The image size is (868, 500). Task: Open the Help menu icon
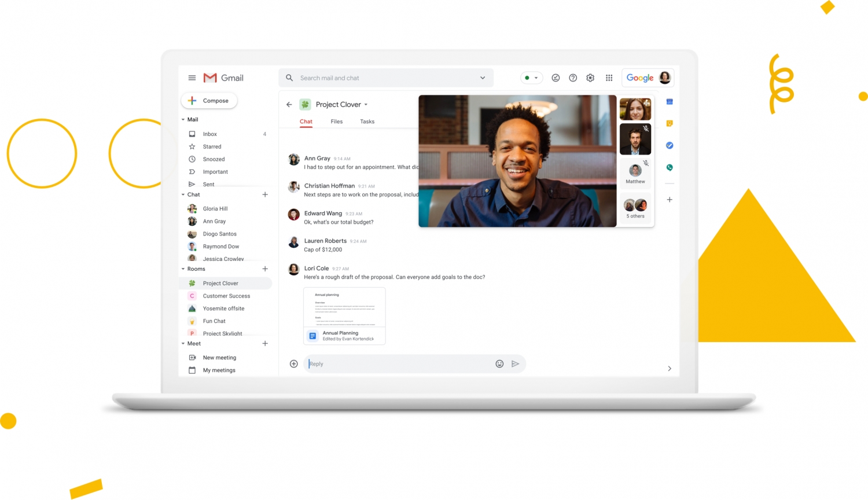[x=573, y=78]
